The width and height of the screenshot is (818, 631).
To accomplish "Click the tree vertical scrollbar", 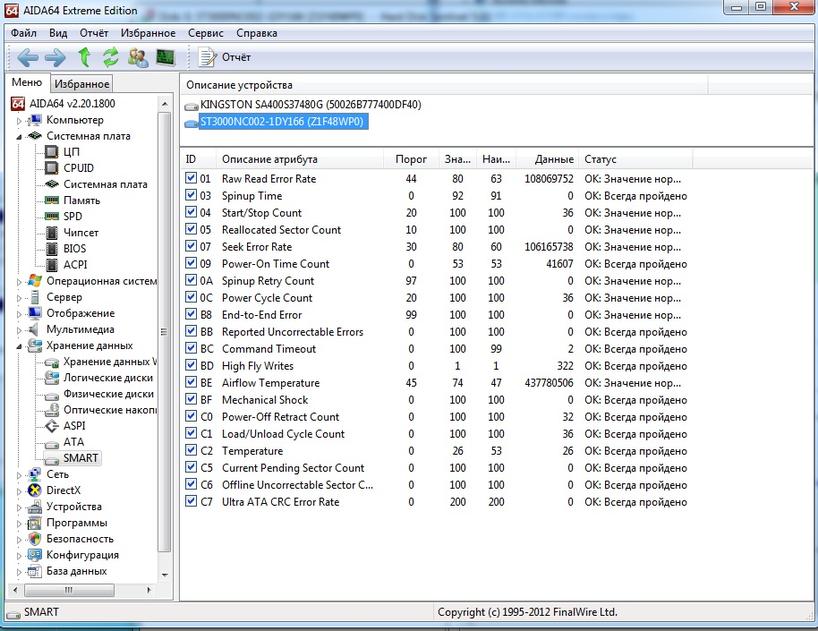I will click(164, 332).
